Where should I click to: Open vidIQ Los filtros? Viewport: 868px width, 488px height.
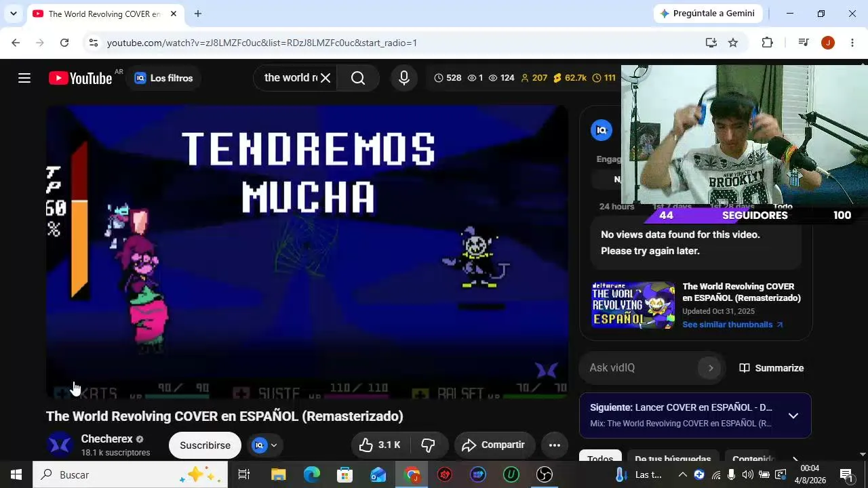[163, 78]
